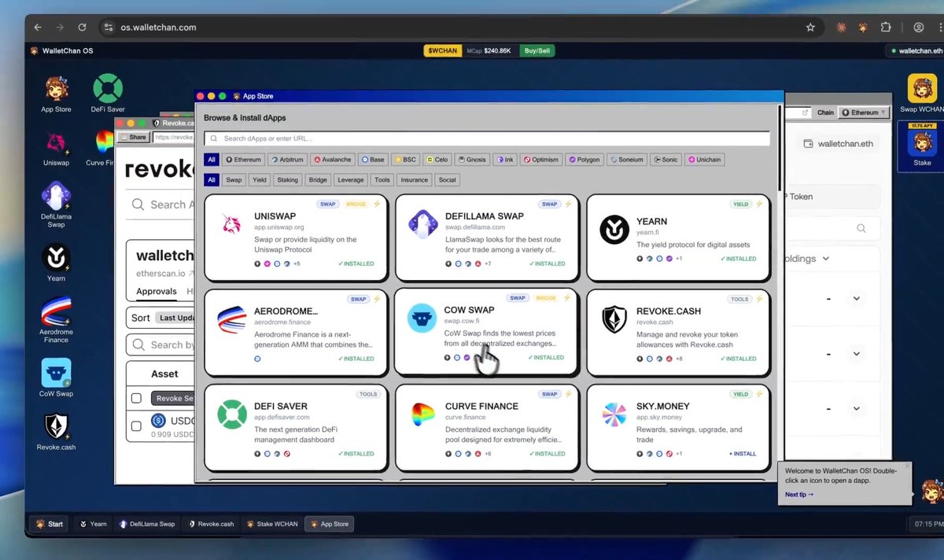Click the Search dApps input field
The height and width of the screenshot is (560, 944).
486,138
